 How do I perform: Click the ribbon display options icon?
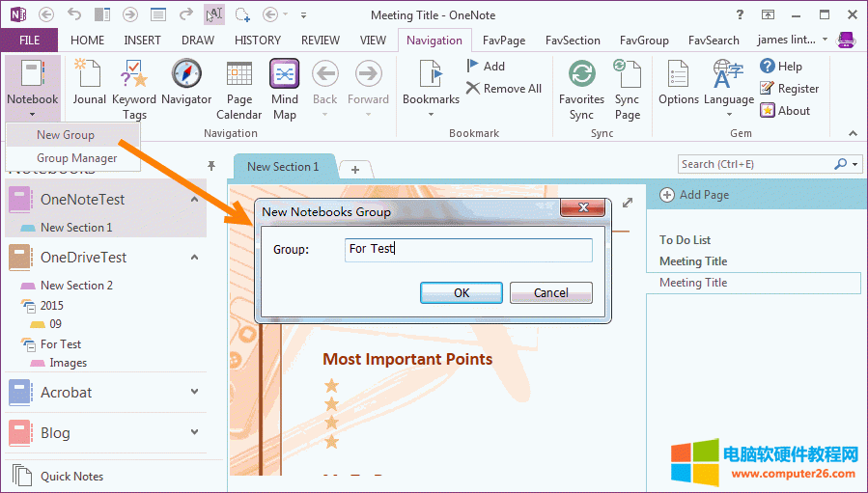[x=768, y=14]
